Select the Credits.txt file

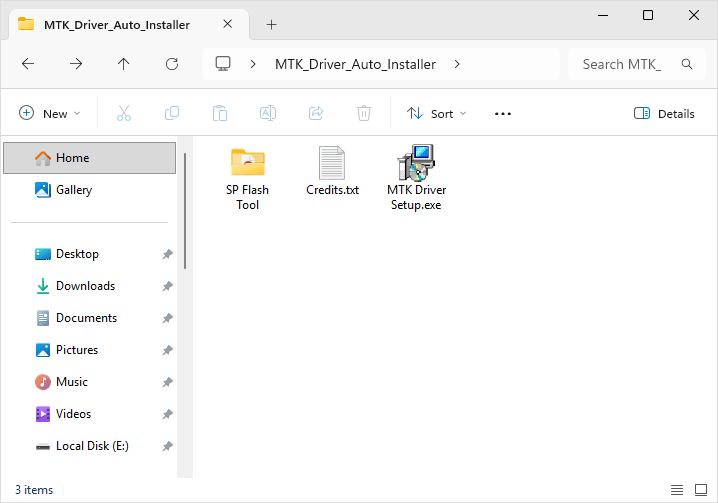(x=332, y=171)
